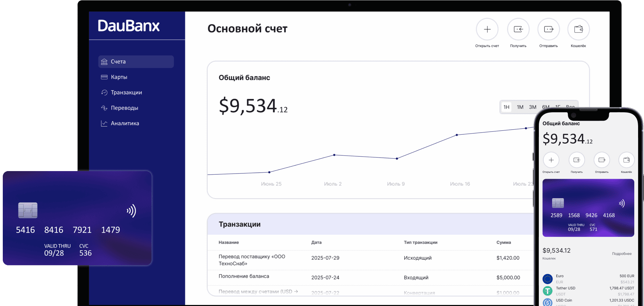The height and width of the screenshot is (306, 644).
Task: Tap the phone Получить icon
Action: 577,160
